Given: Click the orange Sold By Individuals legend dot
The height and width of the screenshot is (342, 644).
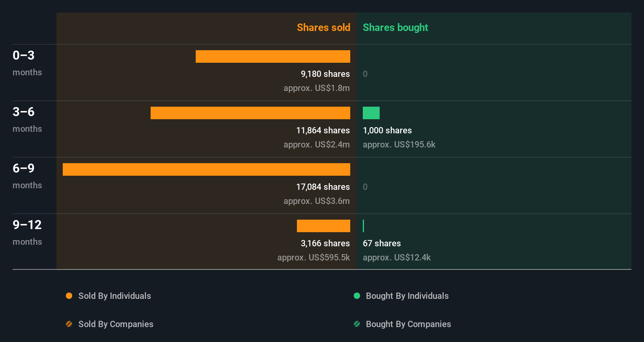Looking at the screenshot, I should (69, 296).
